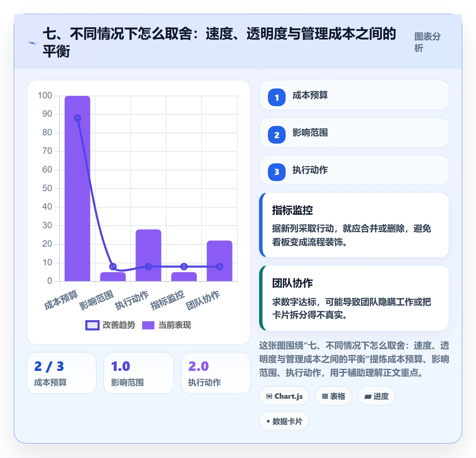Toggle the 当前表现 legend entry

(x=166, y=325)
